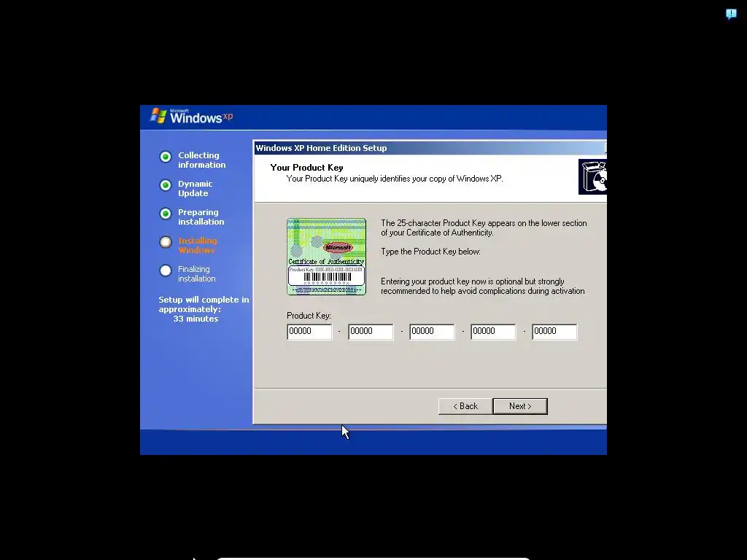
Task: Click the Dynamic Update step indicator
Action: tap(166, 185)
